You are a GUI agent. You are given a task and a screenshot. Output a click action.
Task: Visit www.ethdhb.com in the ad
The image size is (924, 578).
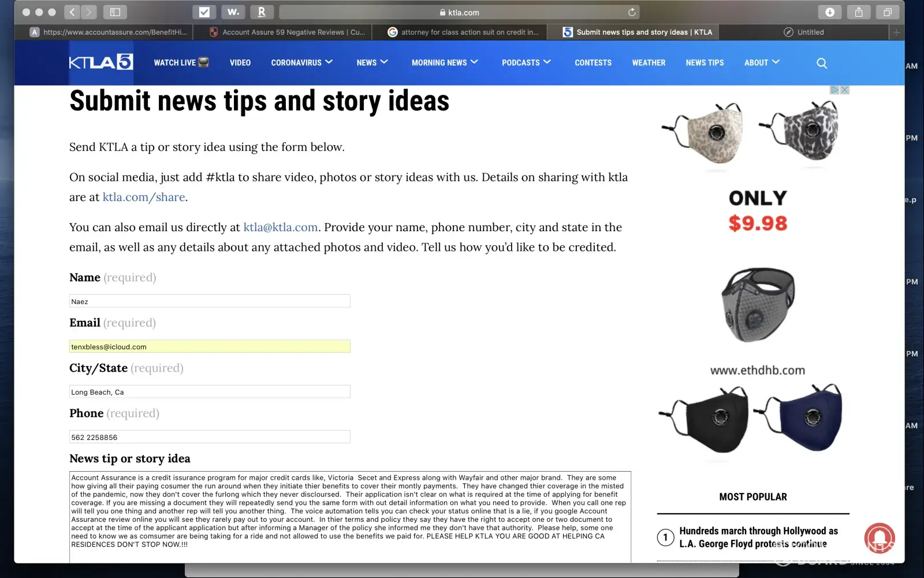click(758, 370)
